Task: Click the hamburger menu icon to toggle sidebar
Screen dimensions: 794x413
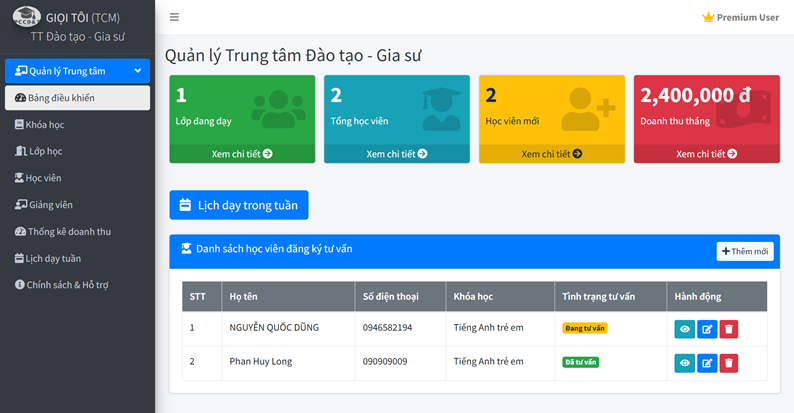Action: [x=174, y=17]
